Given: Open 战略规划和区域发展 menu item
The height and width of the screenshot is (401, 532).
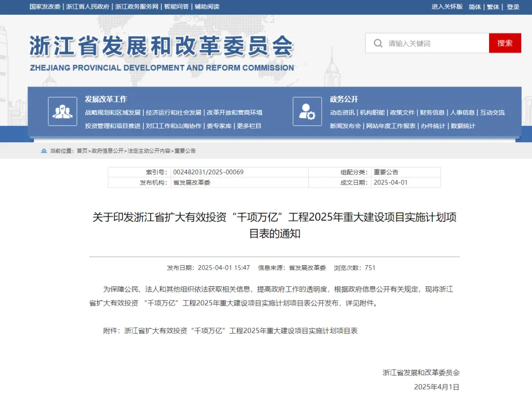Looking at the screenshot, I should coord(112,113).
